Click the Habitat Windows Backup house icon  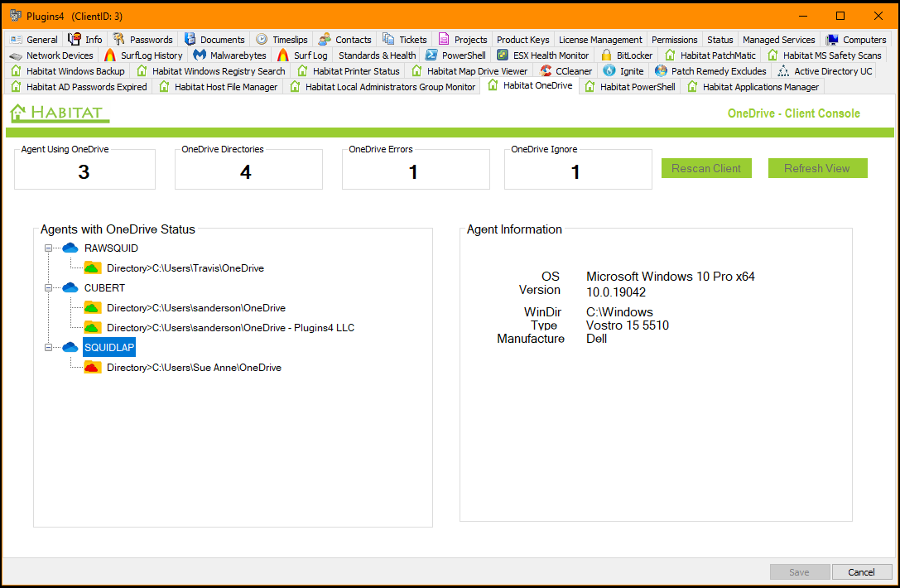click(x=16, y=70)
